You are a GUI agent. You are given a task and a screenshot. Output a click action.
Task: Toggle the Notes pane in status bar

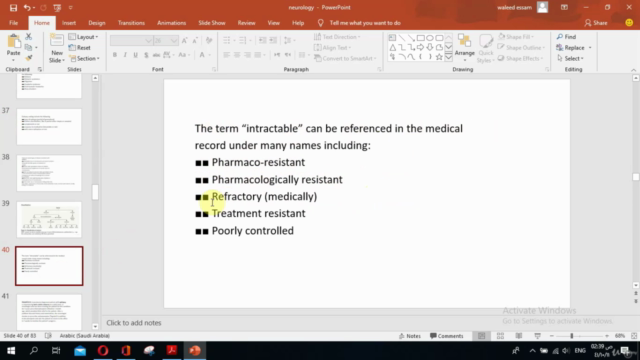coord(410,336)
